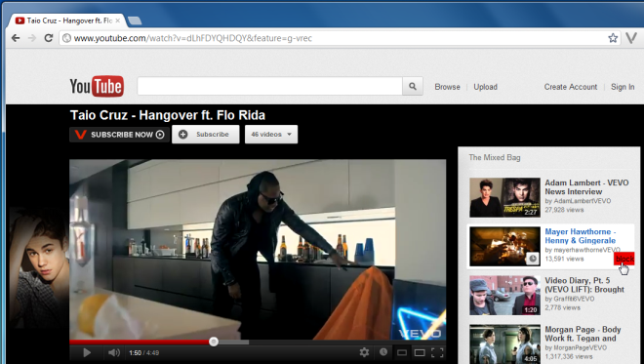This screenshot has height=364, width=644.
Task: Click the VEVO Subscribe Now button
Action: coord(119,135)
